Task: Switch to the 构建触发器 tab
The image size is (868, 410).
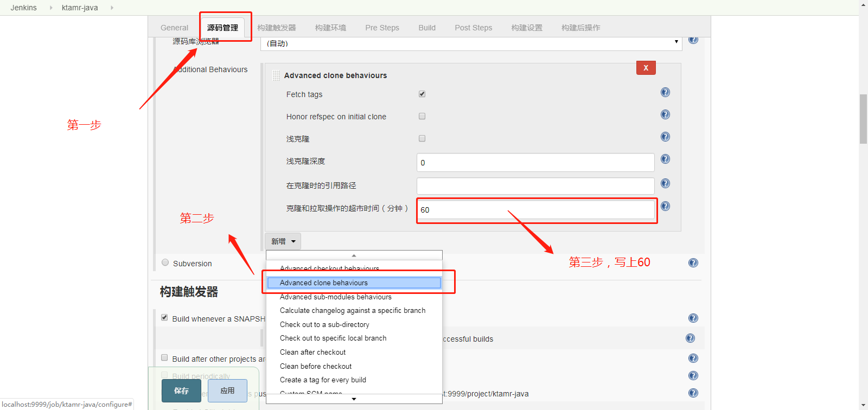Action: (x=277, y=28)
